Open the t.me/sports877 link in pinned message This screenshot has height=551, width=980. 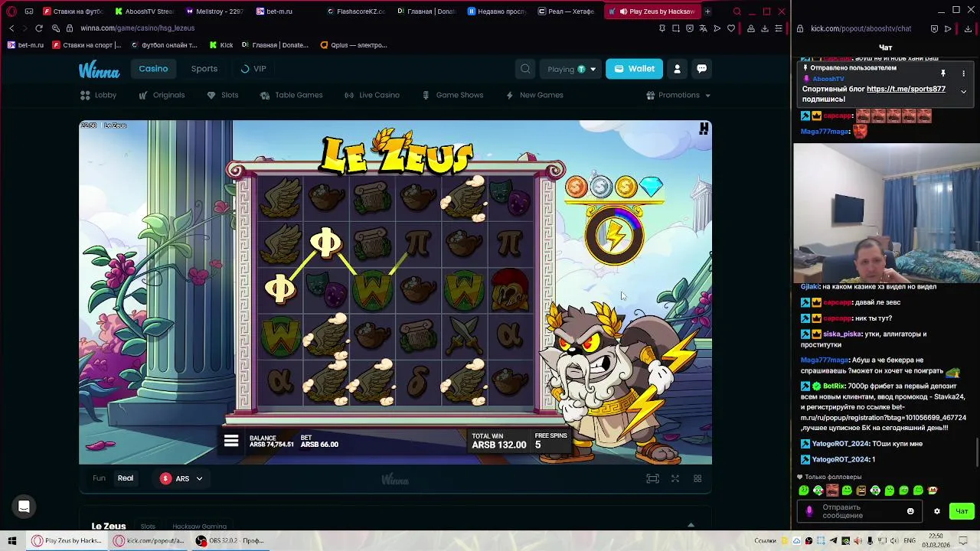[x=906, y=89]
